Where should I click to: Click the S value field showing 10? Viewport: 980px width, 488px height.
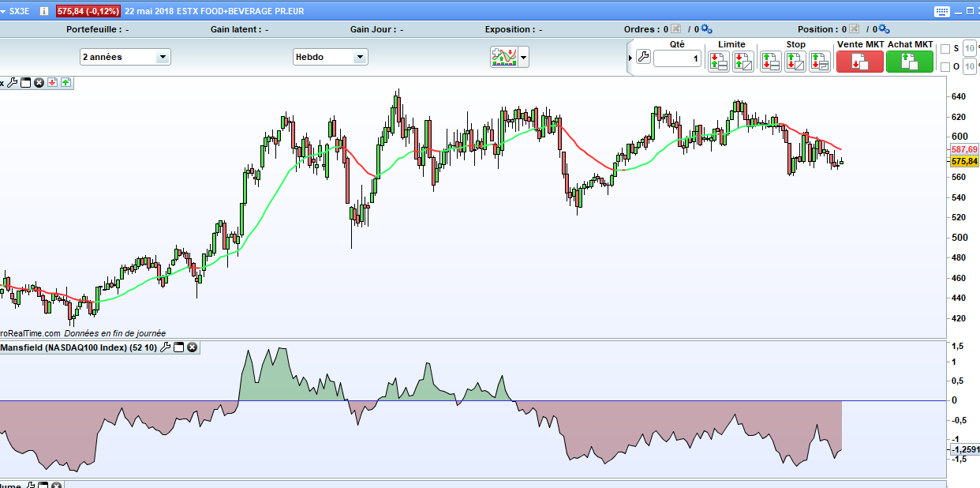coord(970,49)
